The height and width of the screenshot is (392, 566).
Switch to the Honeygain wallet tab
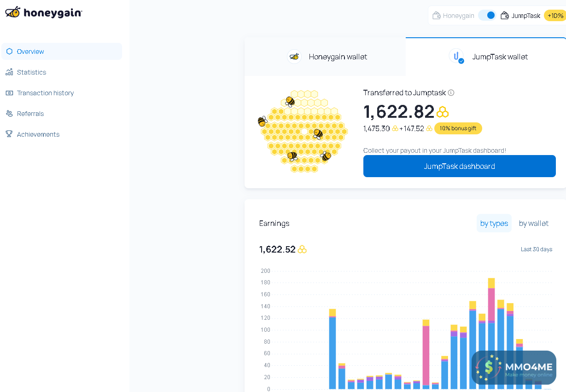[325, 57]
